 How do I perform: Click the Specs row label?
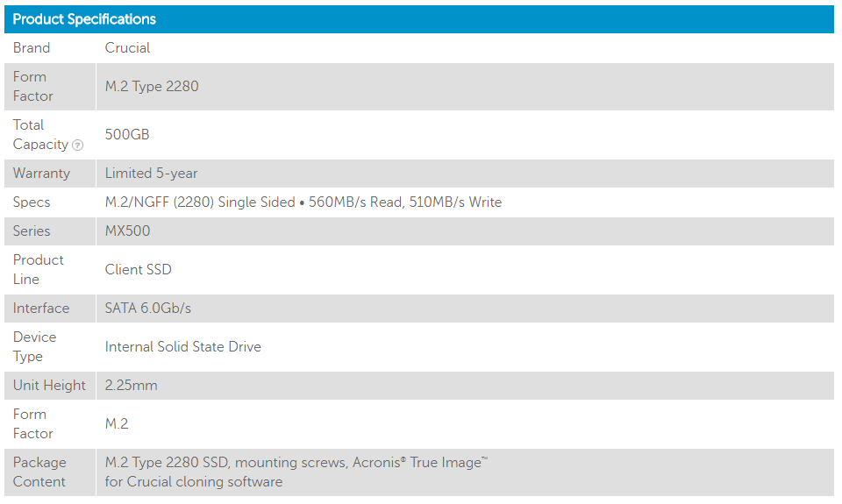point(32,202)
